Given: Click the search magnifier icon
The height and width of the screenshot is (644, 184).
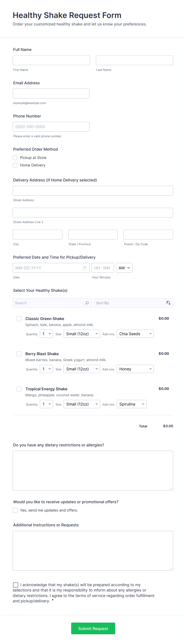Looking at the screenshot, I should click(87, 303).
